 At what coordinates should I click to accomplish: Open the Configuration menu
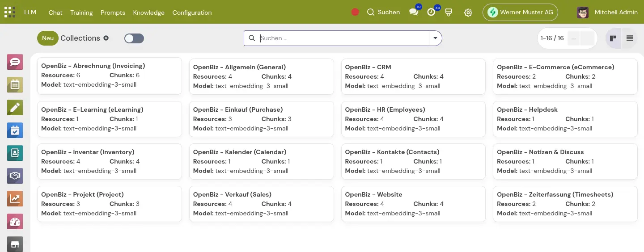point(192,13)
